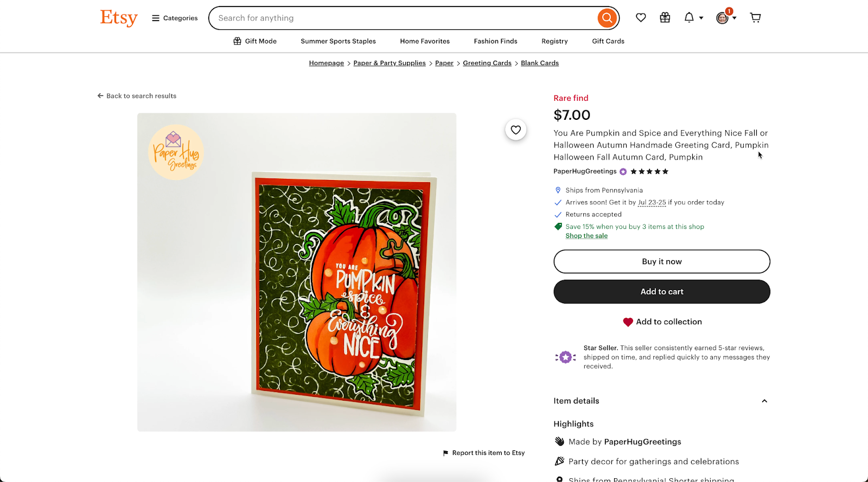Report this item using the flag icon
Viewport: 868px width, 482px height.
445,453
